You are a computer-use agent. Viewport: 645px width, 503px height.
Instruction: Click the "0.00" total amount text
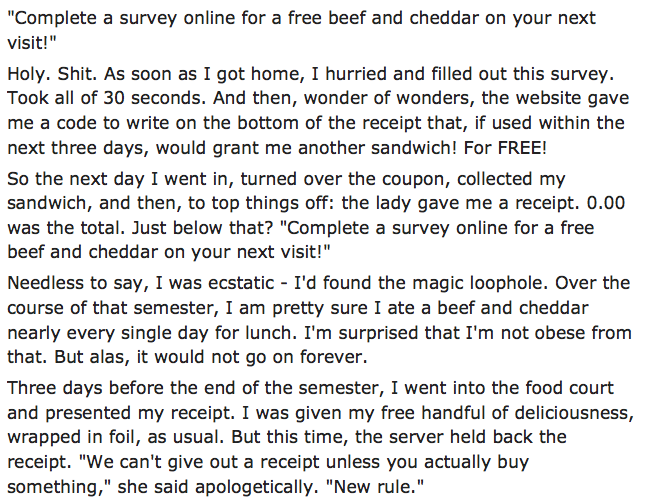606,203
